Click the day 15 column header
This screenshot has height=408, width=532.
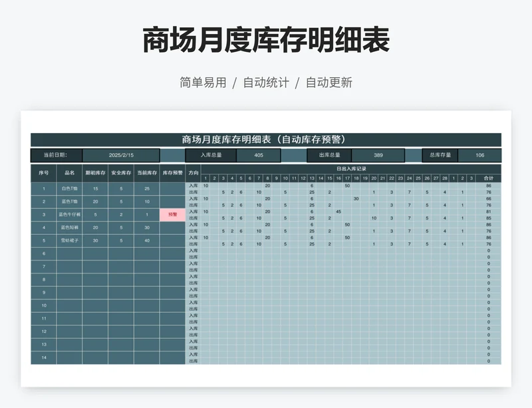tap(329, 178)
